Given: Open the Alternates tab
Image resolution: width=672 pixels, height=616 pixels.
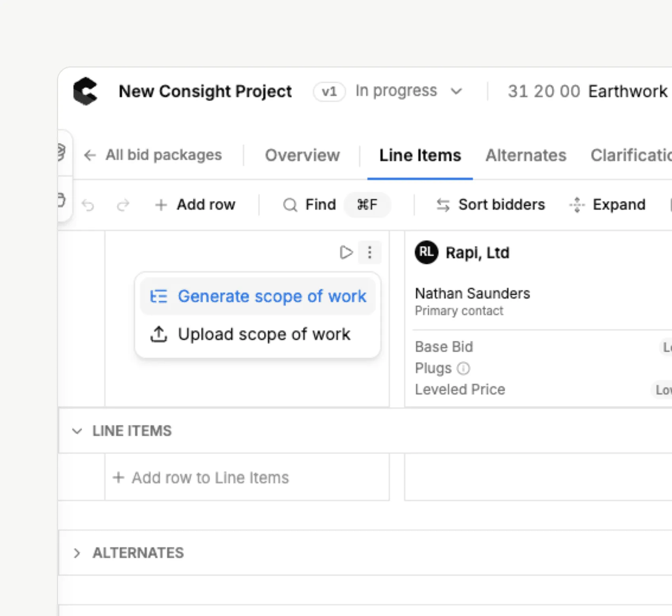Looking at the screenshot, I should click(526, 155).
